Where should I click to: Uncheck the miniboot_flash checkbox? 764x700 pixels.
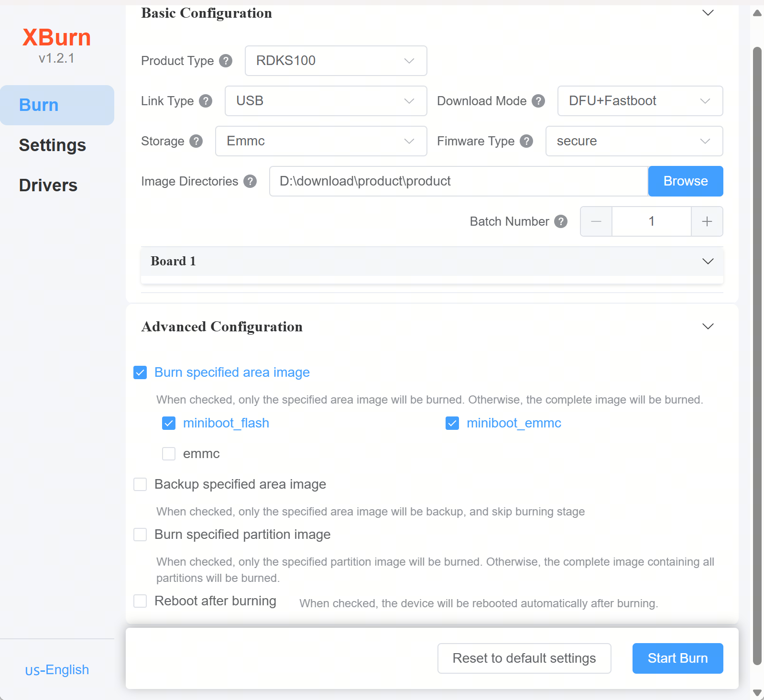click(x=169, y=423)
